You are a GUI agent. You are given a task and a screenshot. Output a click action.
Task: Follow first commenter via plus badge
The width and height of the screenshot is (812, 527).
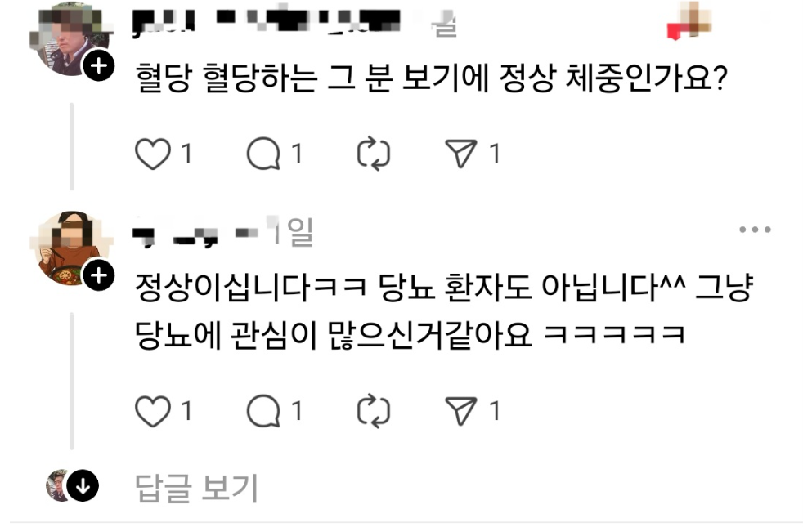(x=98, y=65)
